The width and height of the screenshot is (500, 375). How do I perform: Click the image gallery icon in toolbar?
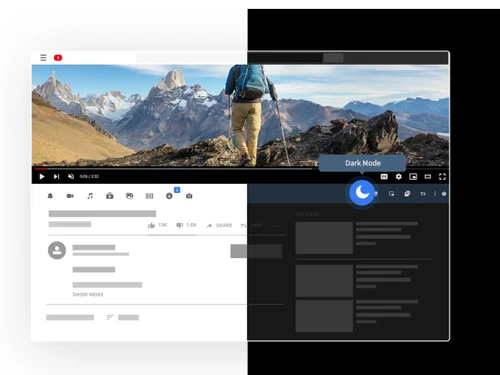pos(130,196)
